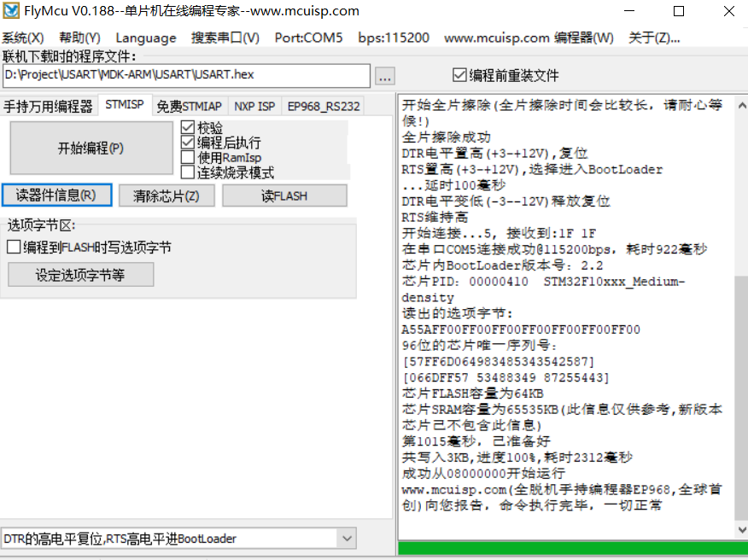This screenshot has height=560, width=748.
Task: Click 设定选项字节等 button
Action: (x=80, y=275)
